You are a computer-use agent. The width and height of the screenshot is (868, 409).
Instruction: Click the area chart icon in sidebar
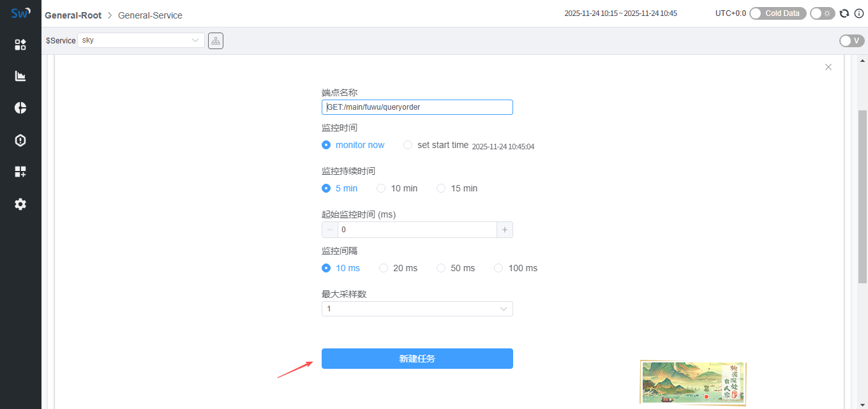[20, 76]
